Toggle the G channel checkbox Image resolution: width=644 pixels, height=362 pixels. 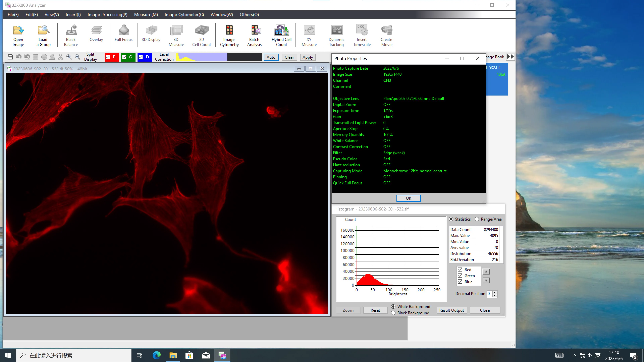124,57
